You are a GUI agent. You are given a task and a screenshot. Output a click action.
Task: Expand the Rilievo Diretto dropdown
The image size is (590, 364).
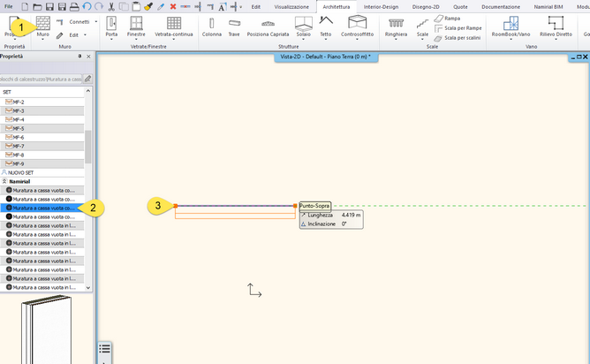556,39
